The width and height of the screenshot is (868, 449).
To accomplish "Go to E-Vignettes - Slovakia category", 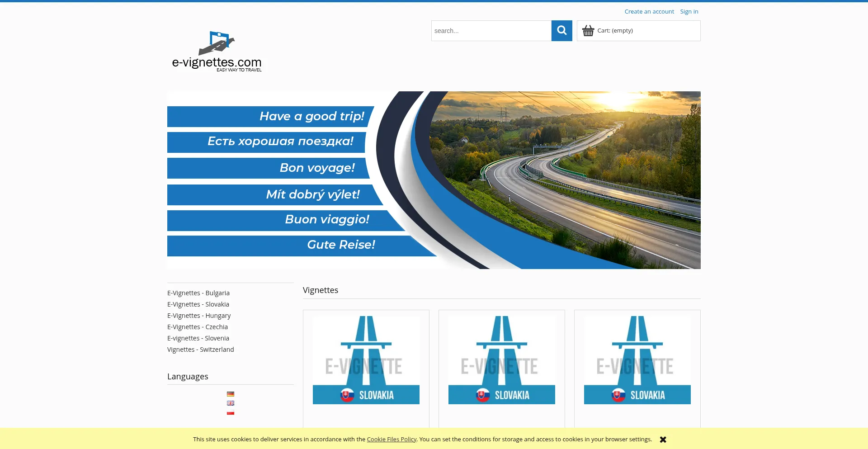I will 198,304.
